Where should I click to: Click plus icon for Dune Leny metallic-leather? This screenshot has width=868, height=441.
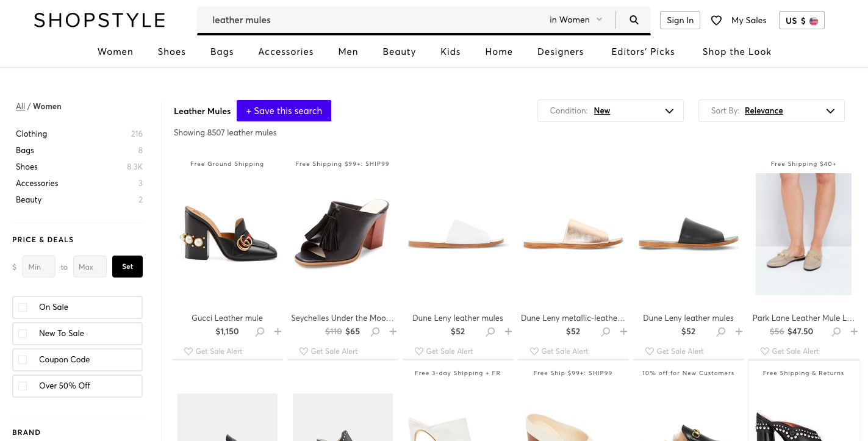[x=623, y=332]
